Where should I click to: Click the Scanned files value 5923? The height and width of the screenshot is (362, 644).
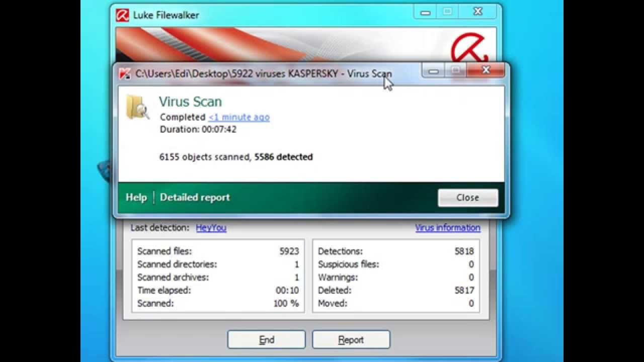click(289, 251)
